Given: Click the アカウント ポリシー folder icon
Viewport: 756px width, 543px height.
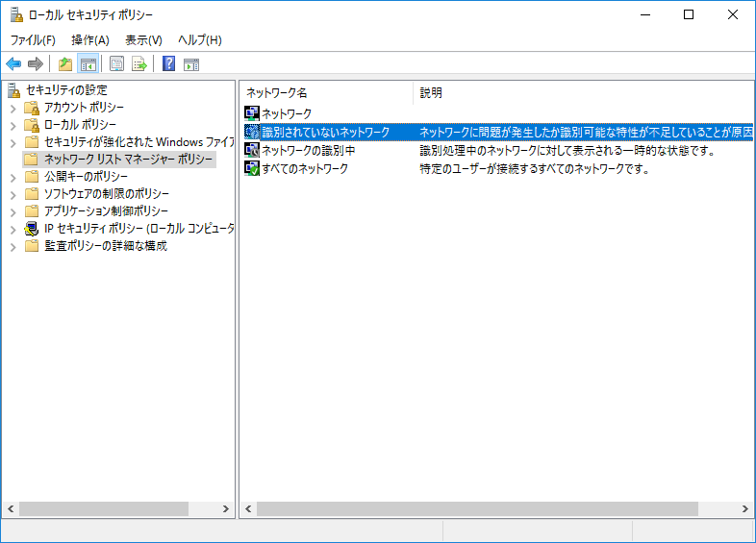Looking at the screenshot, I should click(32, 108).
